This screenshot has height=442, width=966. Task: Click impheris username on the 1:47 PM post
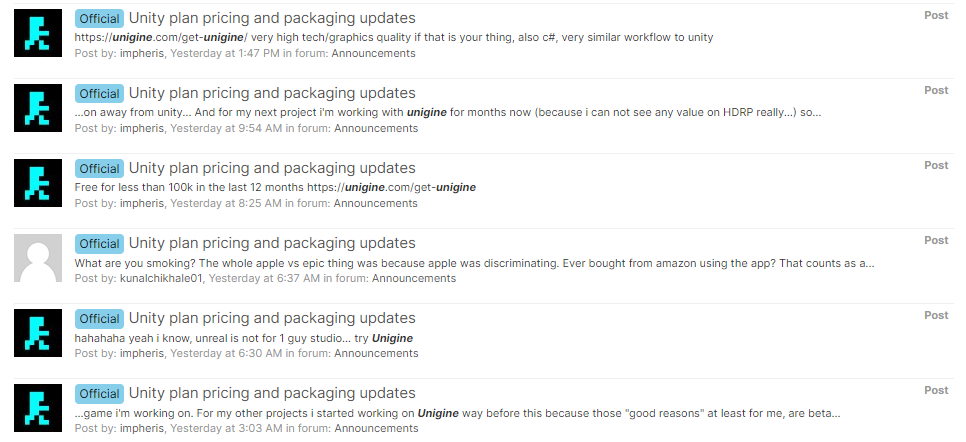coord(142,53)
